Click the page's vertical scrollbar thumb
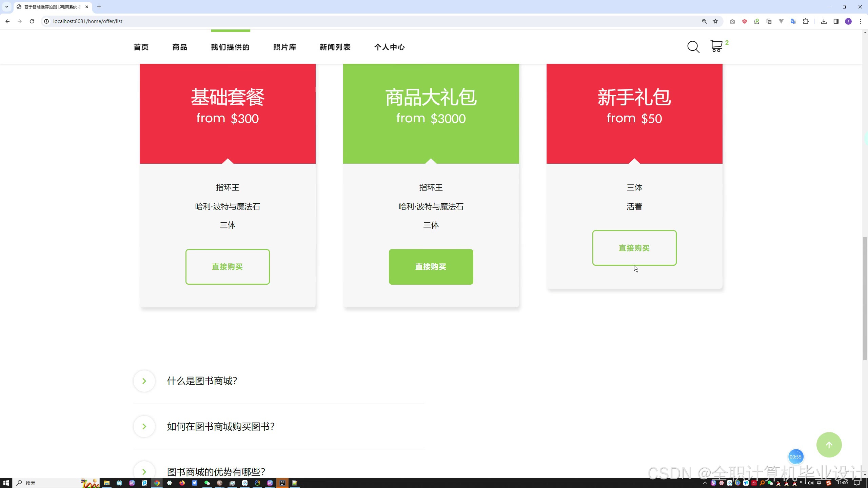The height and width of the screenshot is (488, 868). coord(865,298)
